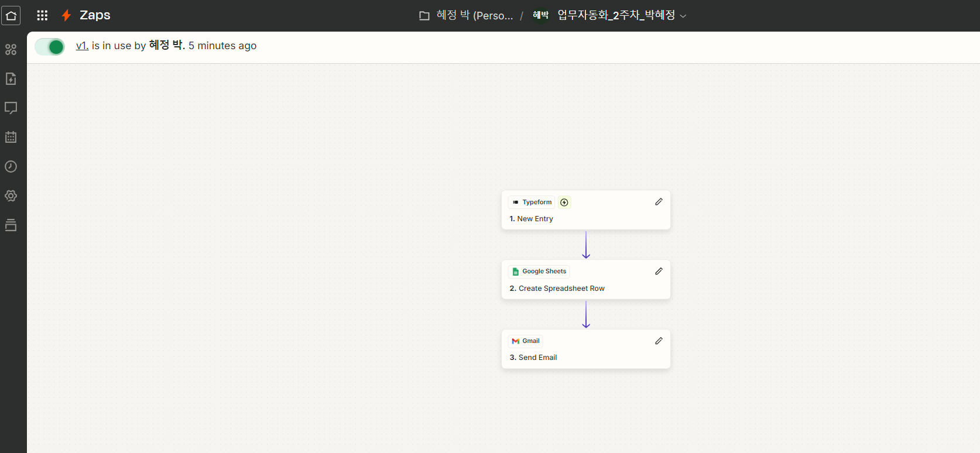
Task: Click the folder icon in breadcrumb
Action: click(424, 16)
